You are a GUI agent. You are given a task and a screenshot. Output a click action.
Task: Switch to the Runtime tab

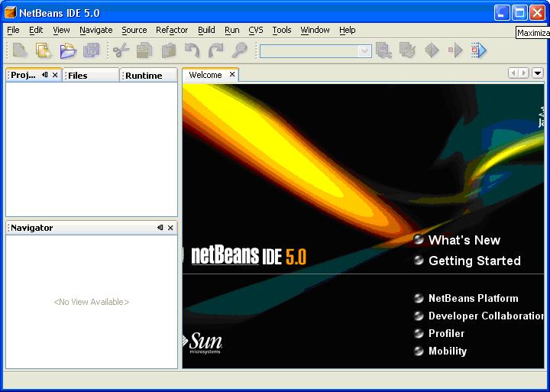coord(144,76)
